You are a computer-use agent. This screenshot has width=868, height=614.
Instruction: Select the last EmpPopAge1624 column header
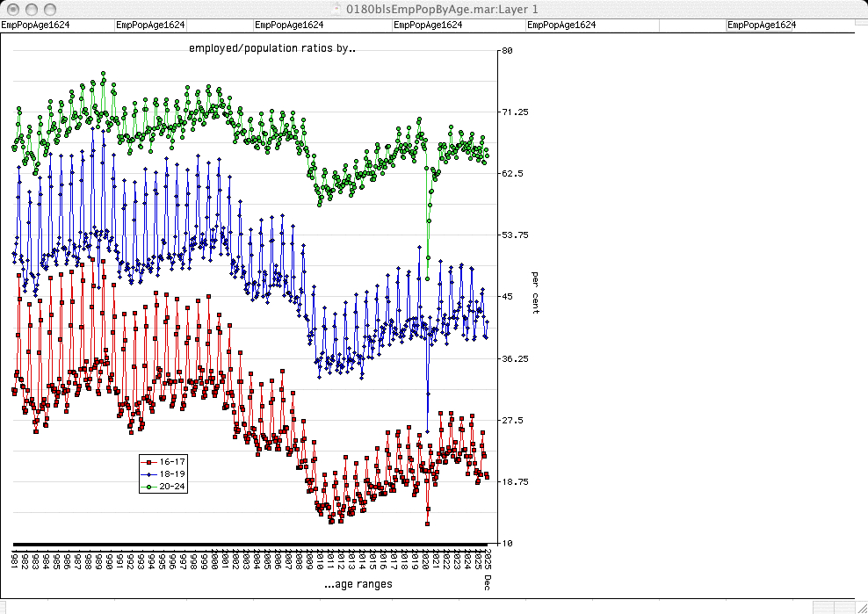[762, 25]
